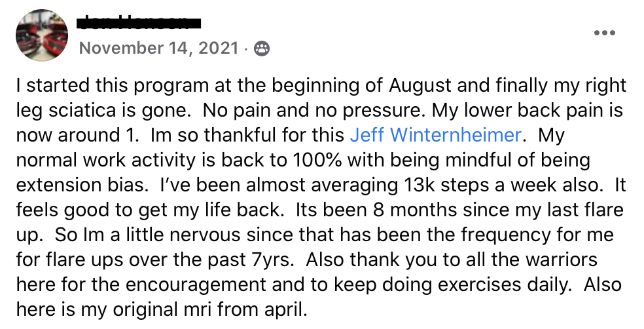Click the "100%" text in the post
644x329 pixels.
pos(317,160)
